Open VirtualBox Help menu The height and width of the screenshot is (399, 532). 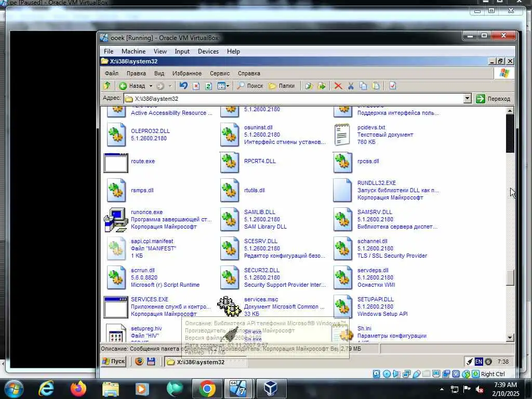click(x=233, y=51)
